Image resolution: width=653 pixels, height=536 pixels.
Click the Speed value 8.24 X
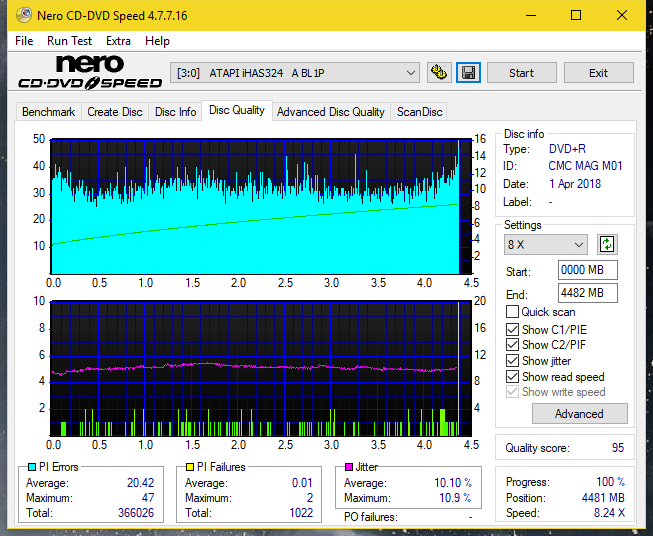point(609,513)
